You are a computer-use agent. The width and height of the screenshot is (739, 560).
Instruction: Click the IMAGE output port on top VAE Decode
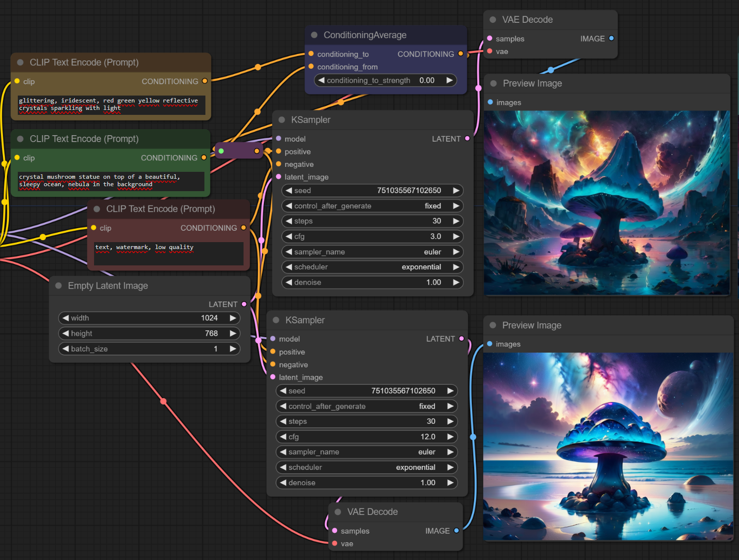pos(611,38)
